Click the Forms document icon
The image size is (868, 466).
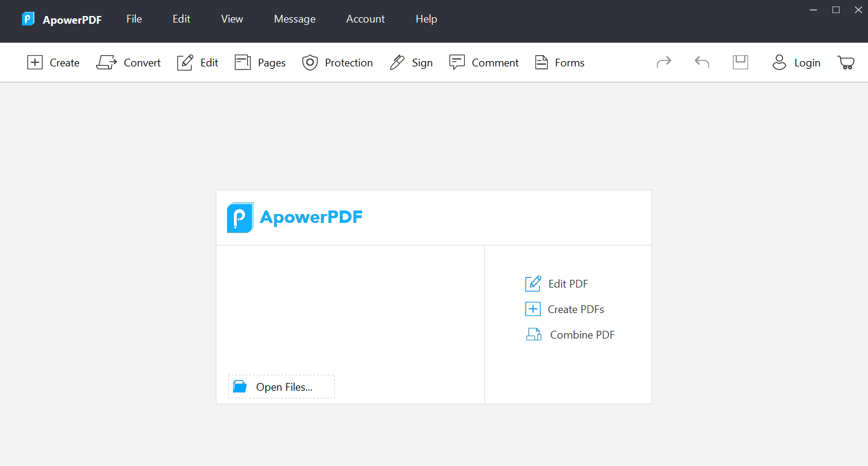541,62
